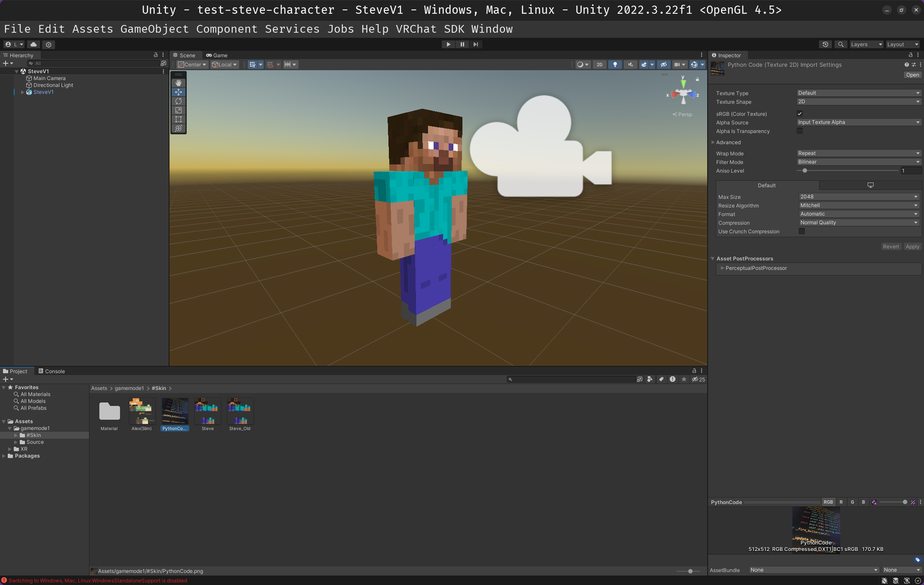Select the Scale tool in scene

179,110
